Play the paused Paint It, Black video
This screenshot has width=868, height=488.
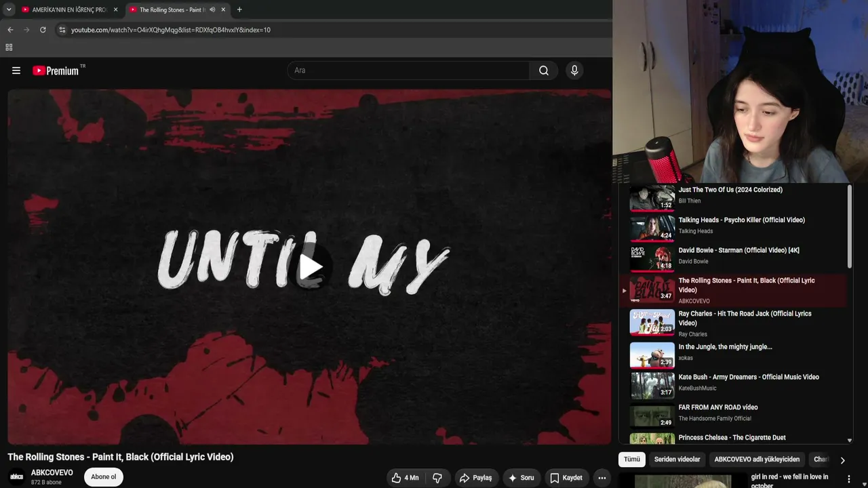(x=310, y=267)
